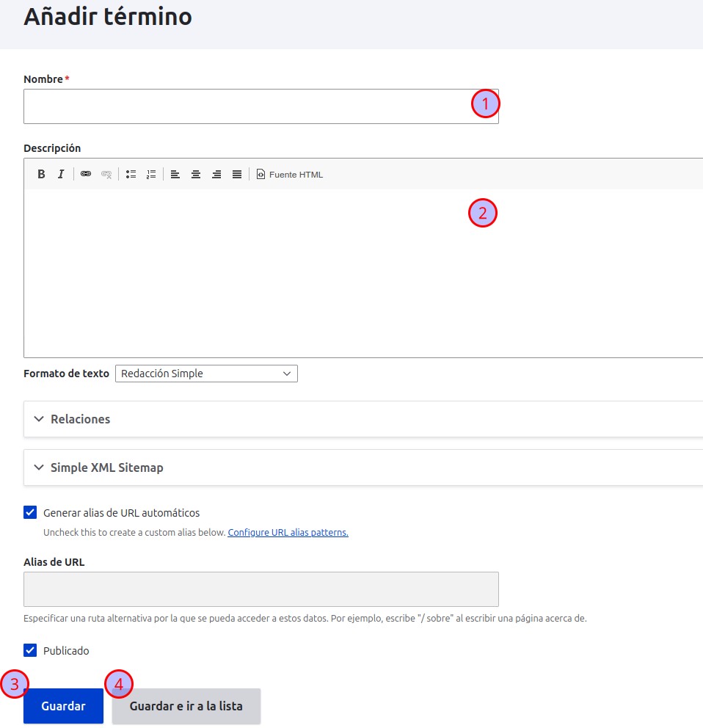The height and width of the screenshot is (728, 703).
Task: Click the insert link icon
Action: (x=86, y=174)
